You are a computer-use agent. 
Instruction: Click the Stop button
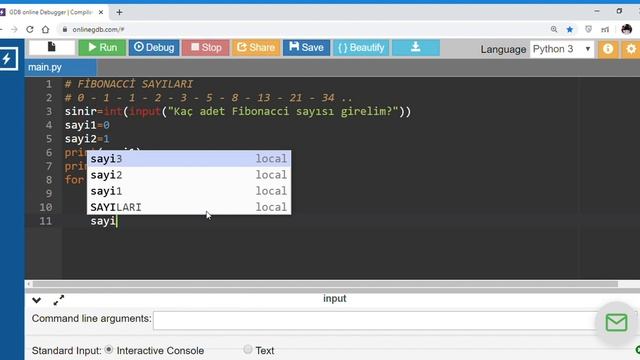coord(206,48)
